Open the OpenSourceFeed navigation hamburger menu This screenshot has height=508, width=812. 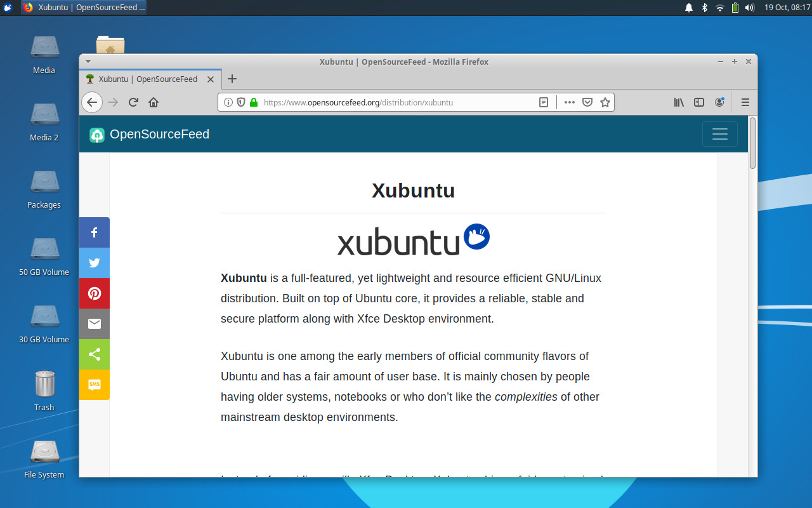[720, 134]
